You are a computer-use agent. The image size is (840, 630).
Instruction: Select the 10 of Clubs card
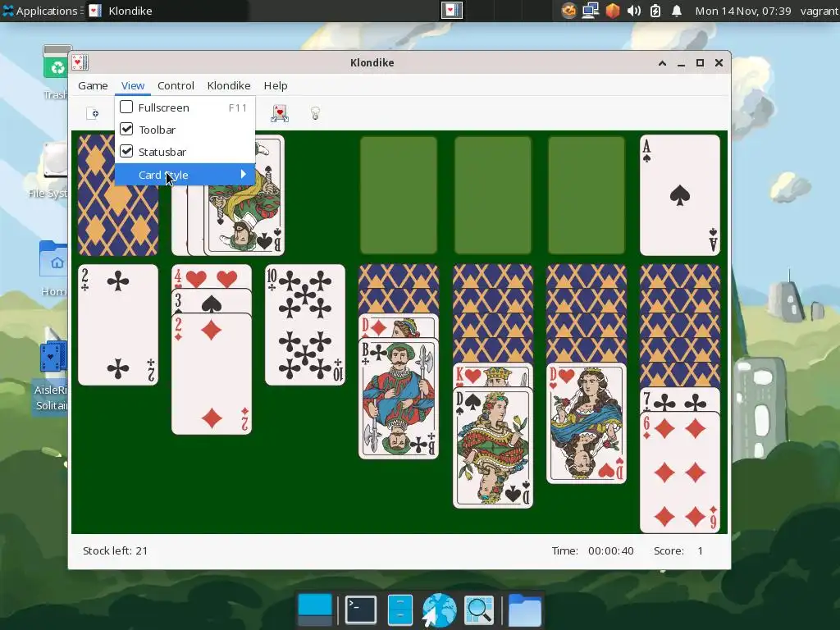[305, 325]
